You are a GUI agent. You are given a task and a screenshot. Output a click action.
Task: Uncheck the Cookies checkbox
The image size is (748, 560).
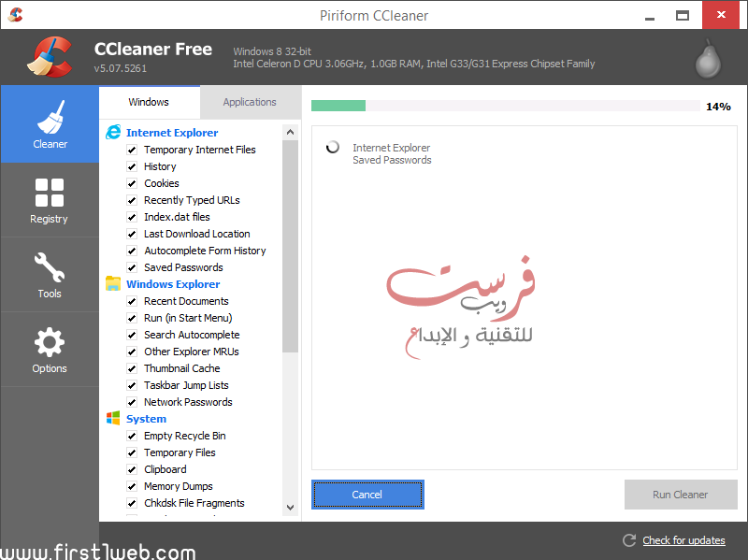[x=132, y=183]
